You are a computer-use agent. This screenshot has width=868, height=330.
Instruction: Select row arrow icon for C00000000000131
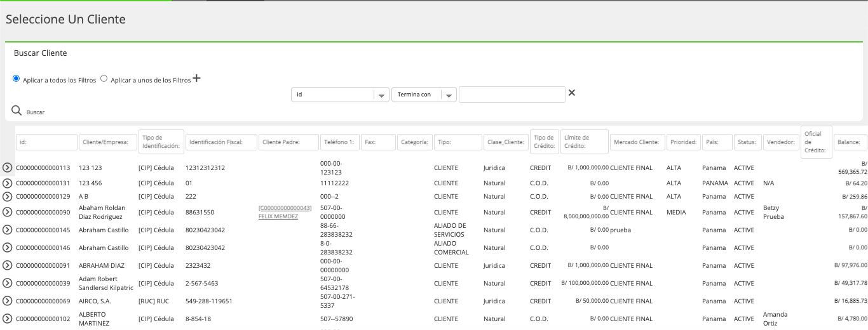pos(8,183)
